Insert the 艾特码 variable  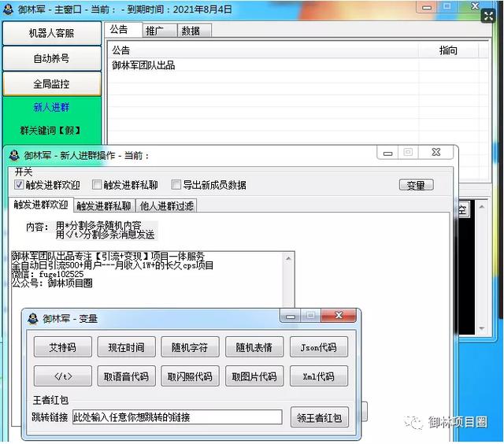(x=63, y=347)
